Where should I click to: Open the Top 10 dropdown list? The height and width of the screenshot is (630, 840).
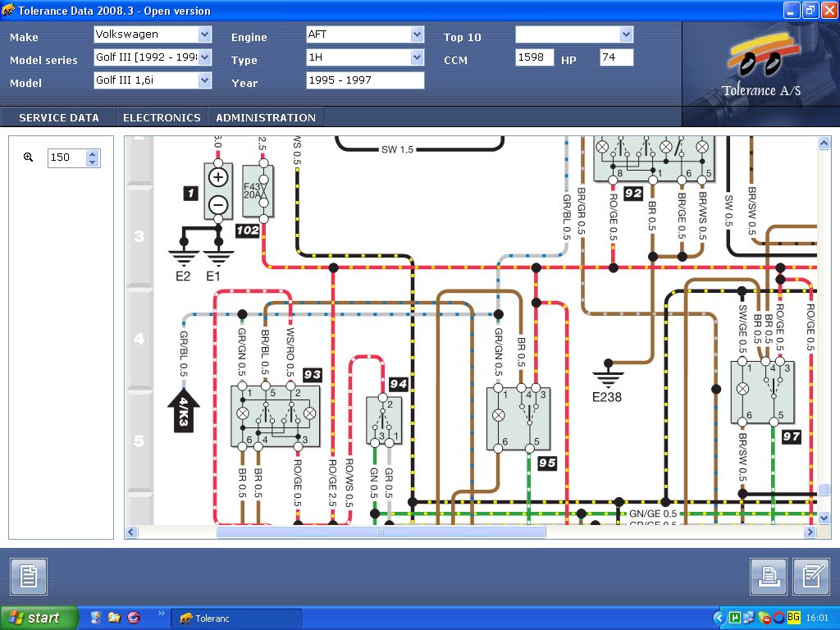627,34
